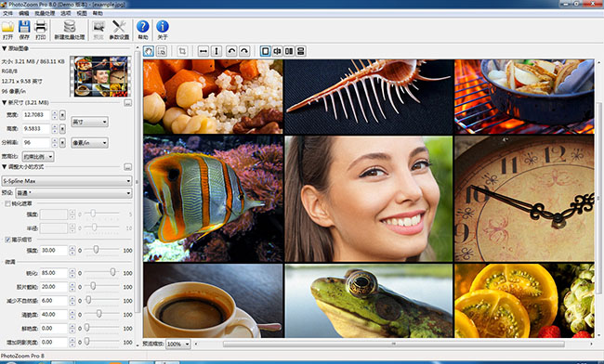Image resolution: width=604 pixels, height=364 pixels.
Task: Open the resize method options ellipsis button
Action: coord(128,167)
